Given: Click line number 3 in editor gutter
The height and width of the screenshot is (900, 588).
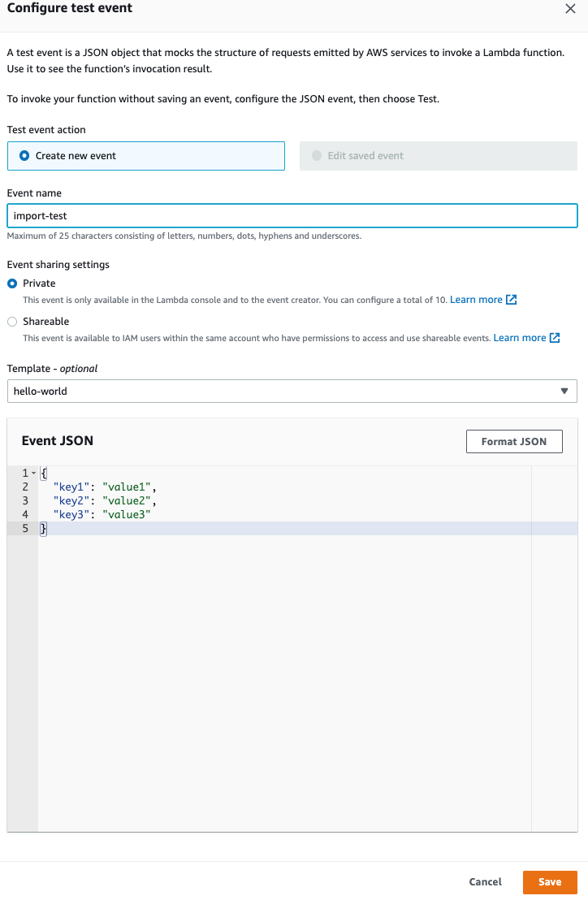Looking at the screenshot, I should click(x=25, y=500).
